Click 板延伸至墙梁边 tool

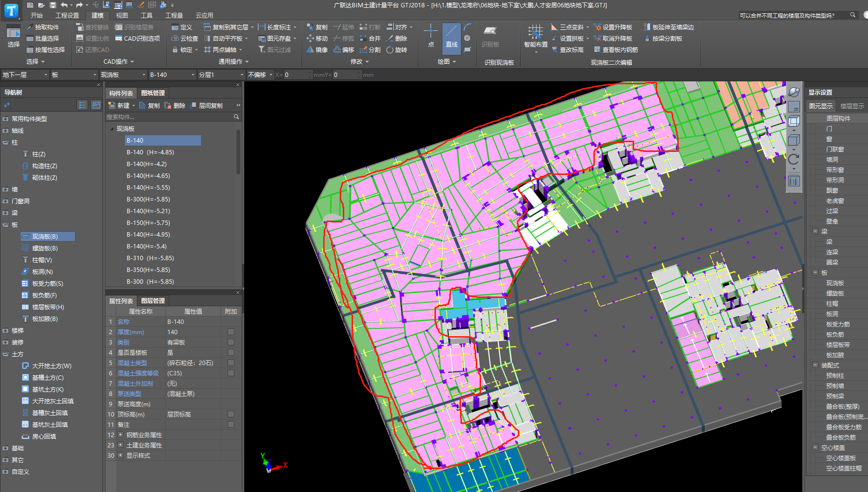tap(668, 27)
